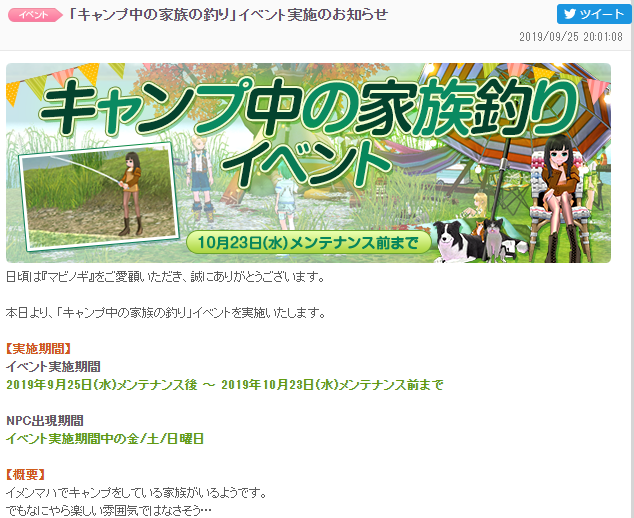Click the line 本日より、「キャンプ中の家族の釣り」イベントを実施いたします。

tap(166, 313)
